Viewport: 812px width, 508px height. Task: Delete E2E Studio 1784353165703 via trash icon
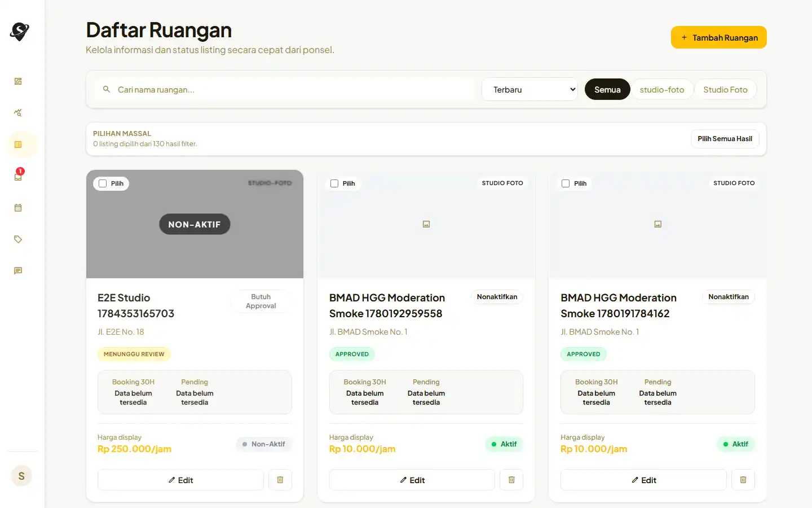(280, 480)
